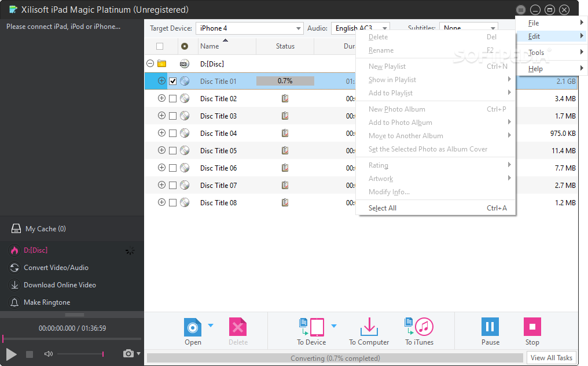Take a snapshot with camera icon
Screen dimensions: 588x366
click(128, 354)
